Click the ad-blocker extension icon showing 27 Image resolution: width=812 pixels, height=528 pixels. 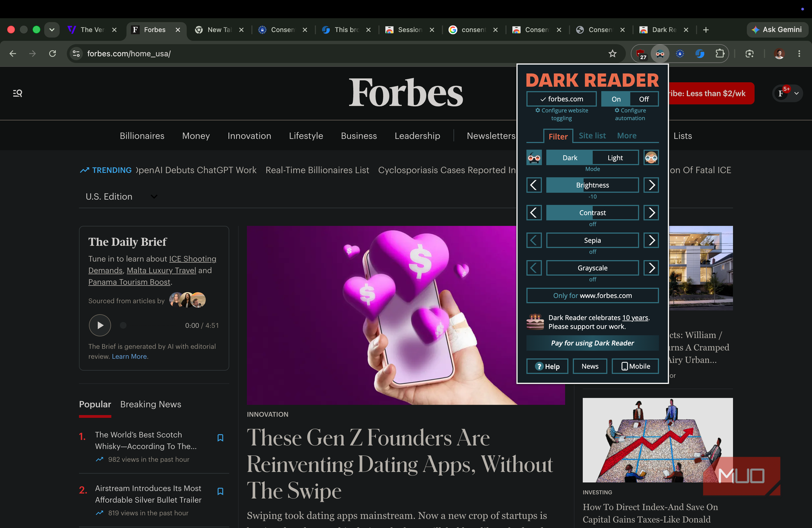641,54
